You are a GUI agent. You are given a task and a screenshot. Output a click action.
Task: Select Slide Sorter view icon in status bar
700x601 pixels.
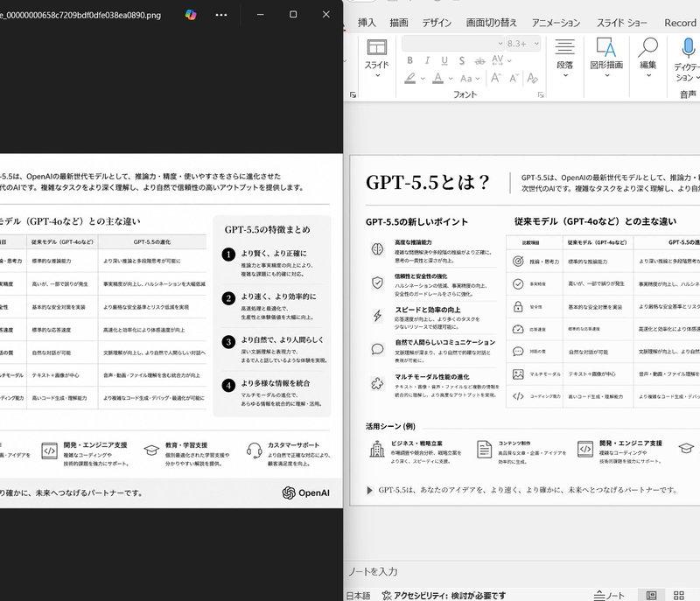pyautogui.click(x=679, y=595)
